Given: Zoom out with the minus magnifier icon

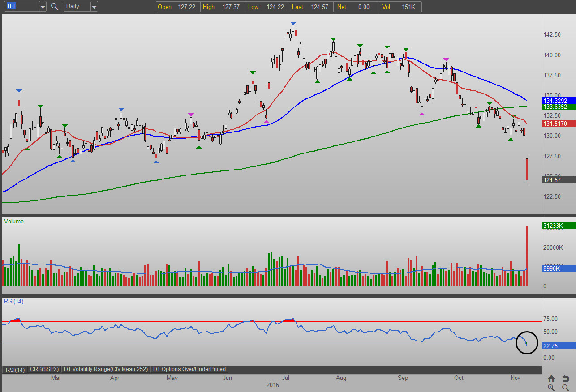Looking at the screenshot, I should pyautogui.click(x=565, y=388).
